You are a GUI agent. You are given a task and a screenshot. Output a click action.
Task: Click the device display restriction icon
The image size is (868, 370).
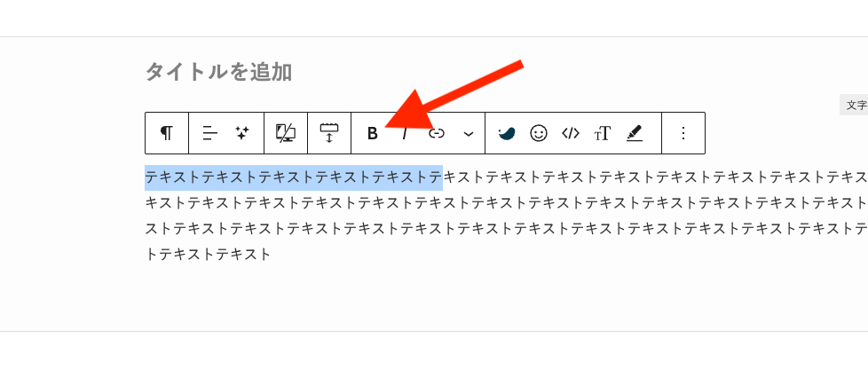[x=286, y=133]
